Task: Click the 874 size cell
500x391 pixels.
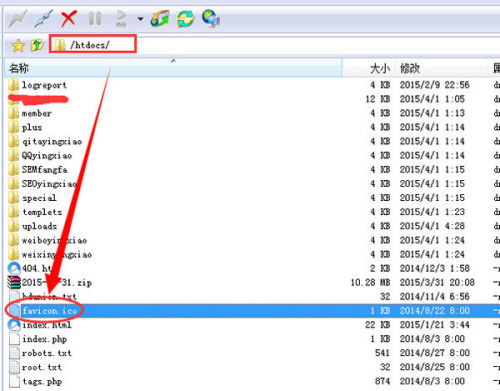Action: (383, 381)
